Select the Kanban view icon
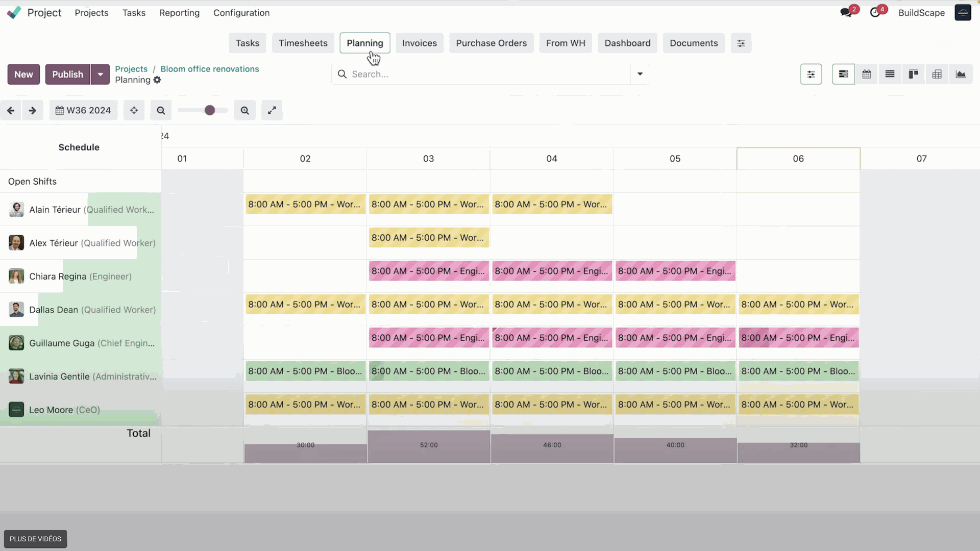 point(914,74)
